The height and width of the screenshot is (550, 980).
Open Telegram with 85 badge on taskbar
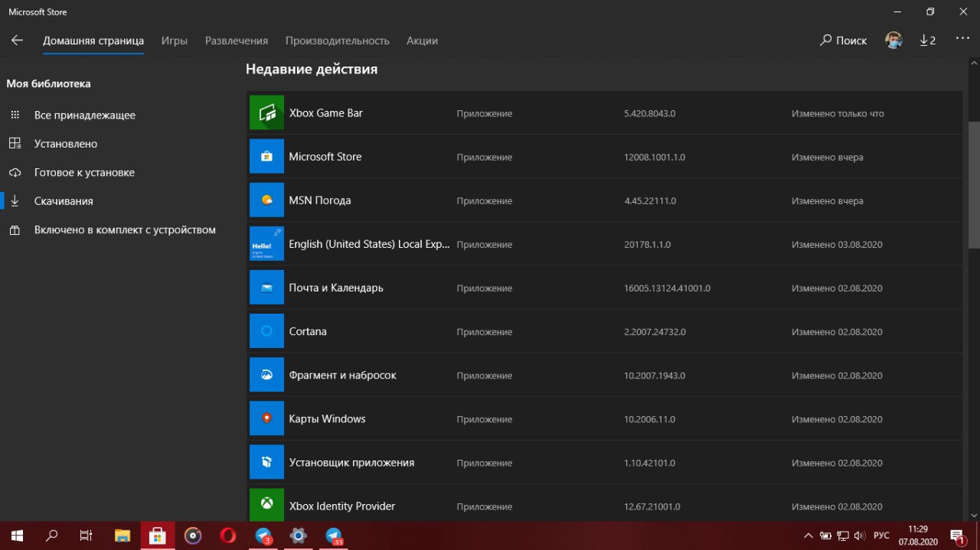334,536
